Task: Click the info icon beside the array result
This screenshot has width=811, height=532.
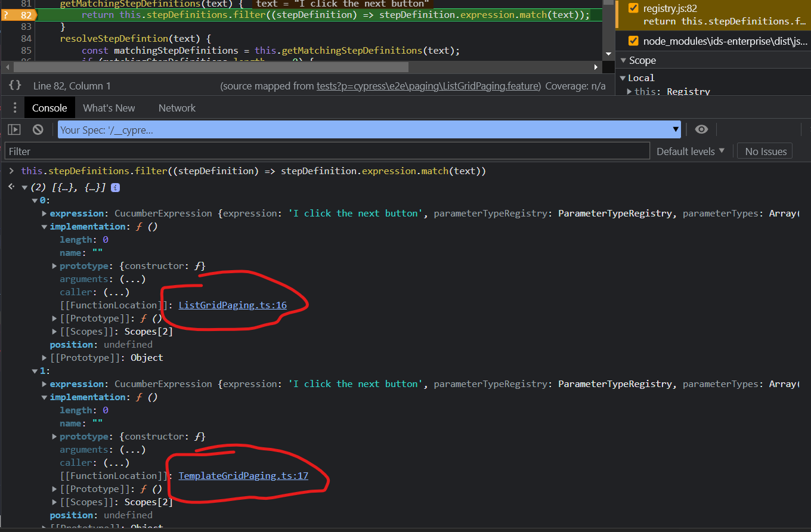Action: (114, 187)
